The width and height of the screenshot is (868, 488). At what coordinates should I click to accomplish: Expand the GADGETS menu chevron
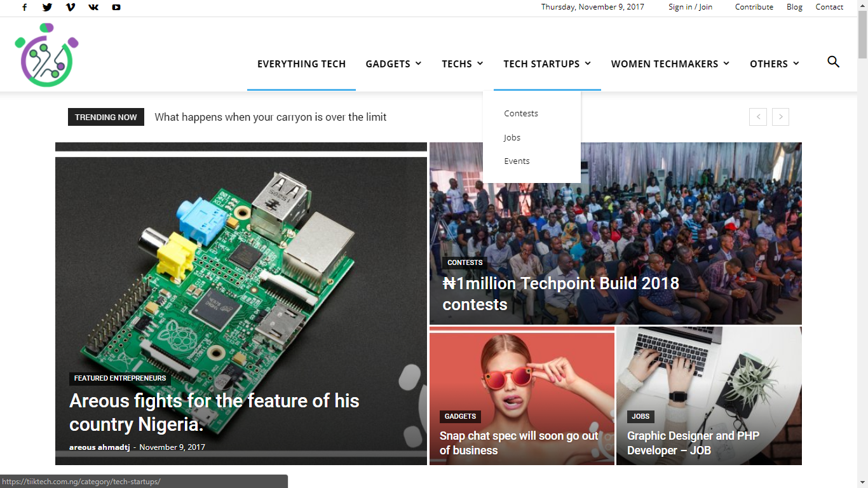(418, 64)
